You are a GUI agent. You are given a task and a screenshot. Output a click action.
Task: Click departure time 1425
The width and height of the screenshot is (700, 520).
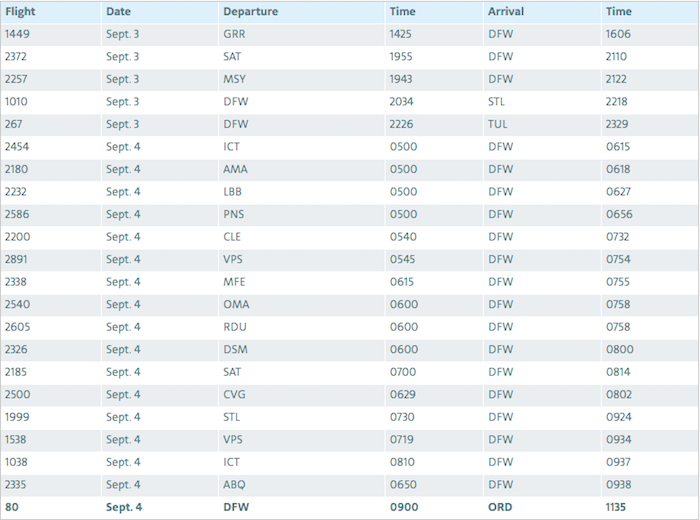pos(400,34)
